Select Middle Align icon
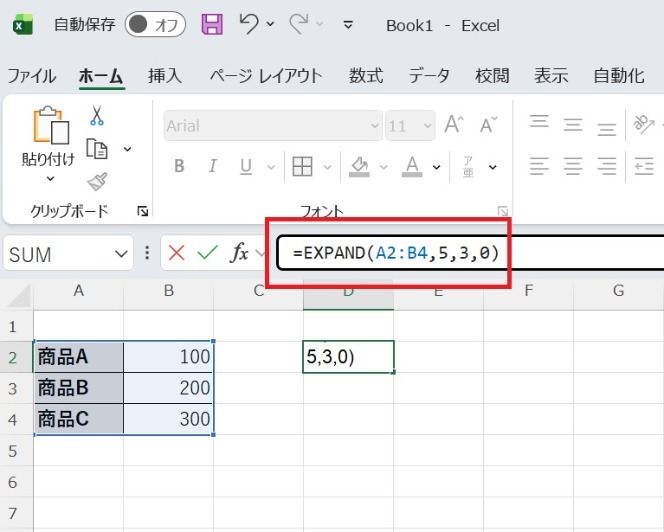Screen dimensions: 664x532 573,125
